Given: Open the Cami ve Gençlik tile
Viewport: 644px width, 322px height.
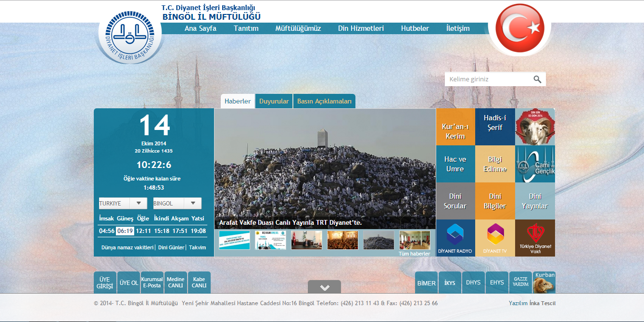Looking at the screenshot, I should [535, 164].
